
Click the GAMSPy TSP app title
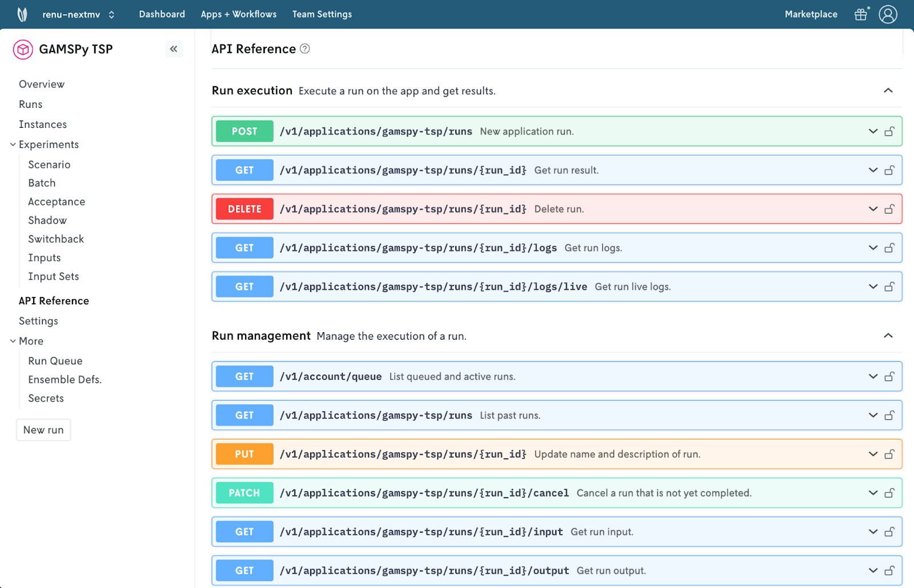76,49
